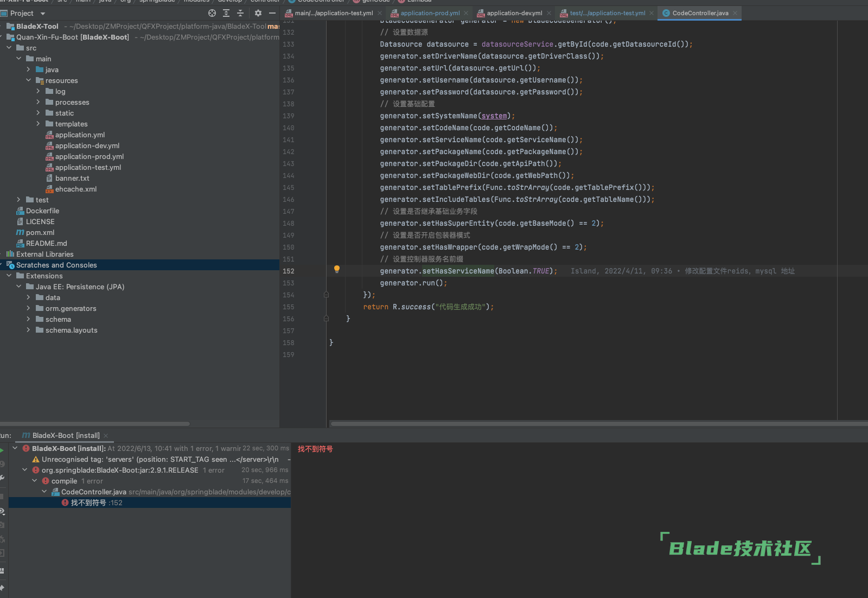The width and height of the screenshot is (868, 598).
Task: Select the 找不到符号 :152 error row
Action: [x=150, y=502]
